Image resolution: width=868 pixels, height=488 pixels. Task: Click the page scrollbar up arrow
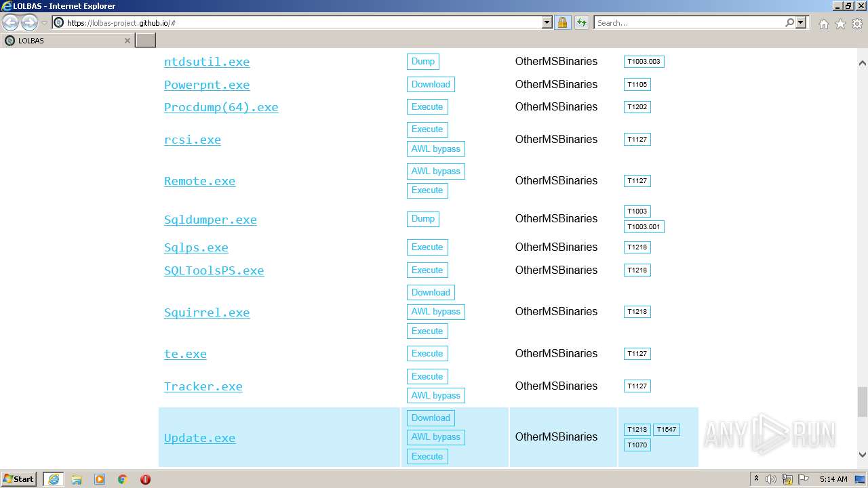(862, 62)
